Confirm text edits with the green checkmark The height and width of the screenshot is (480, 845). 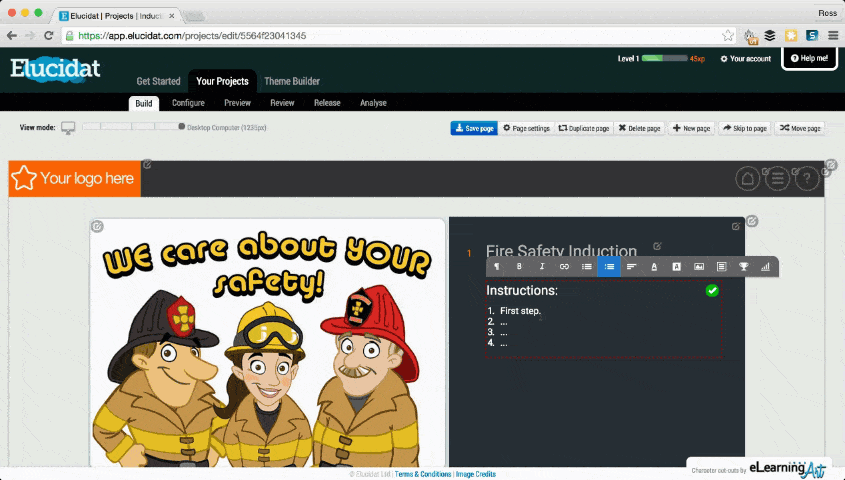coord(712,291)
